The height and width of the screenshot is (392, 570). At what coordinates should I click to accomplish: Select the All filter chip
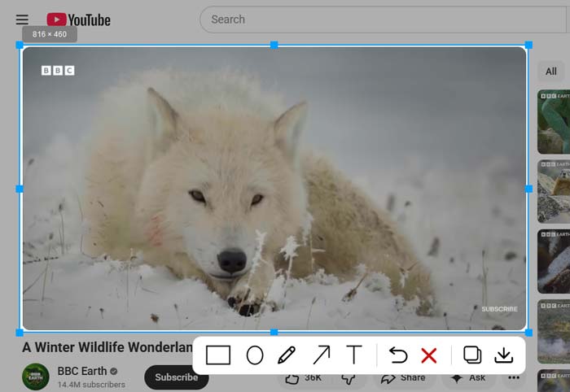pyautogui.click(x=550, y=72)
